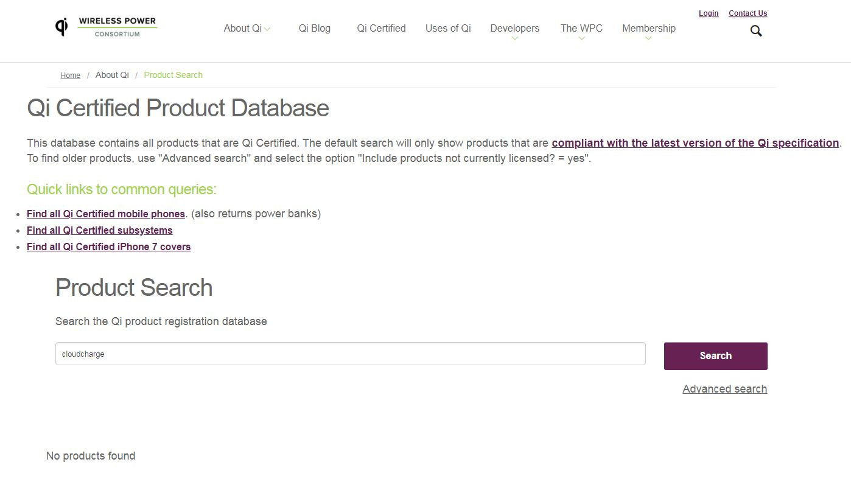Open latest Qi specification compliance link
The image size is (851, 504).
coord(695,143)
